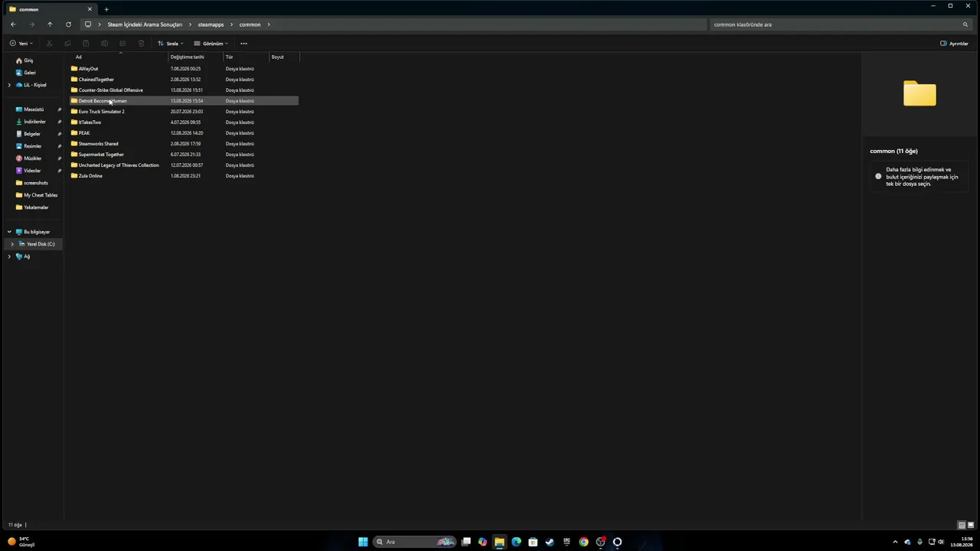This screenshot has height=551, width=980.
Task: Open a new File Explorer tab
Action: tap(106, 9)
